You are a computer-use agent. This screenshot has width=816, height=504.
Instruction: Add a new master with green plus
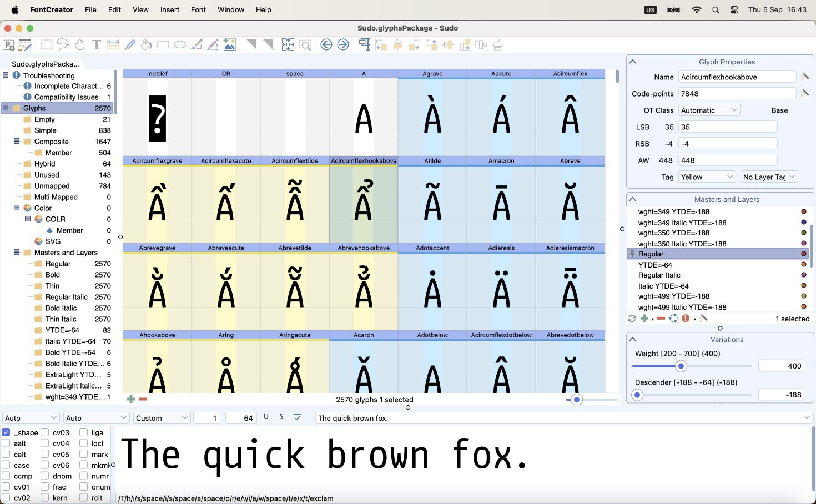[x=644, y=319]
